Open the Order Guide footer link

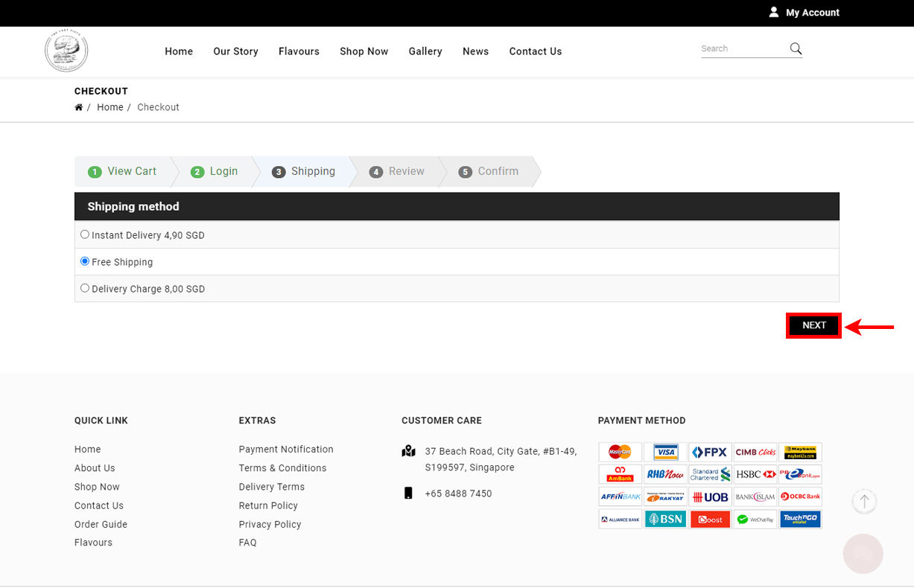(101, 524)
